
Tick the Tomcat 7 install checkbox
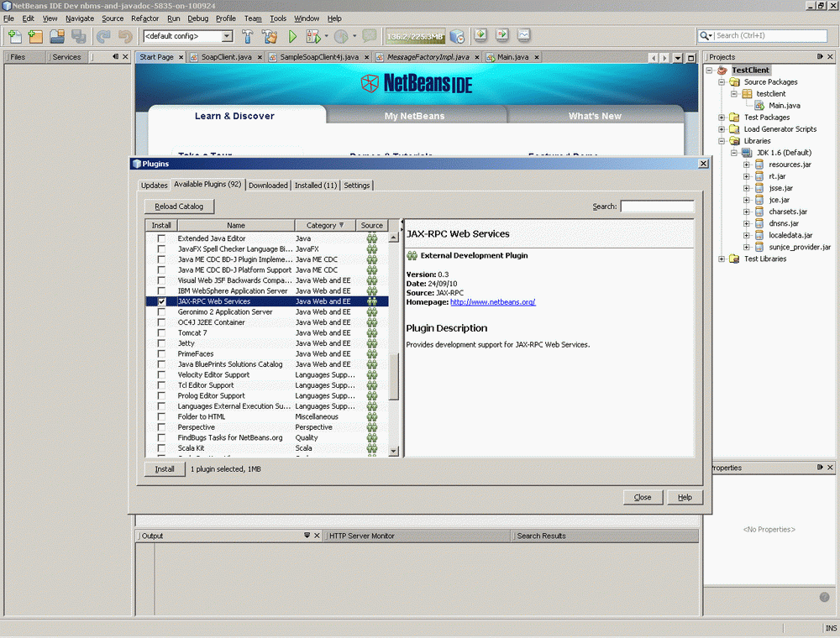coord(161,333)
